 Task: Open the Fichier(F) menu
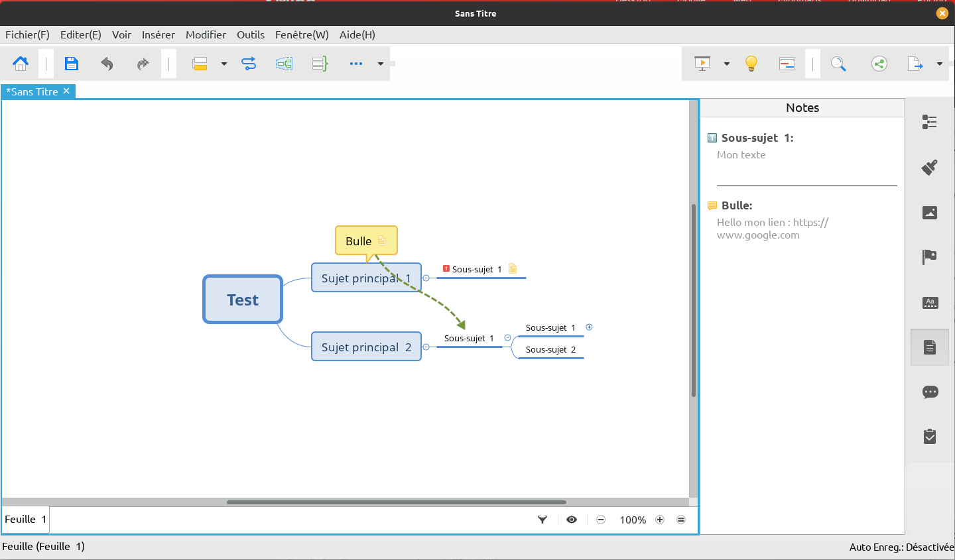(x=27, y=34)
